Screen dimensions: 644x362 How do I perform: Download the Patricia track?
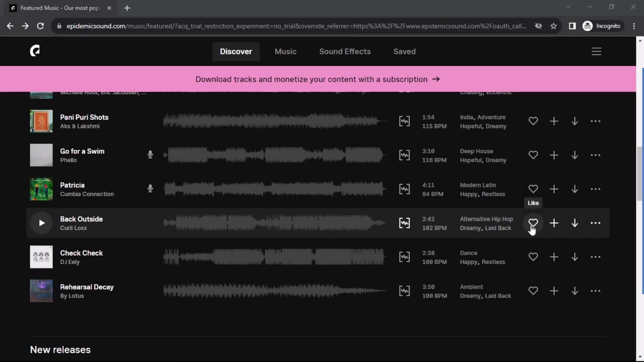click(x=575, y=189)
